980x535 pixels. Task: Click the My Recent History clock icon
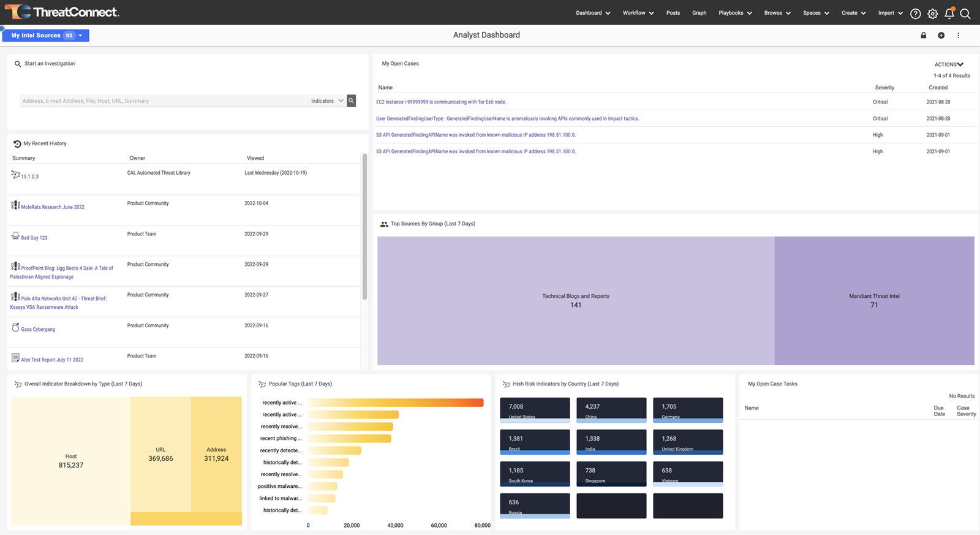tap(17, 143)
